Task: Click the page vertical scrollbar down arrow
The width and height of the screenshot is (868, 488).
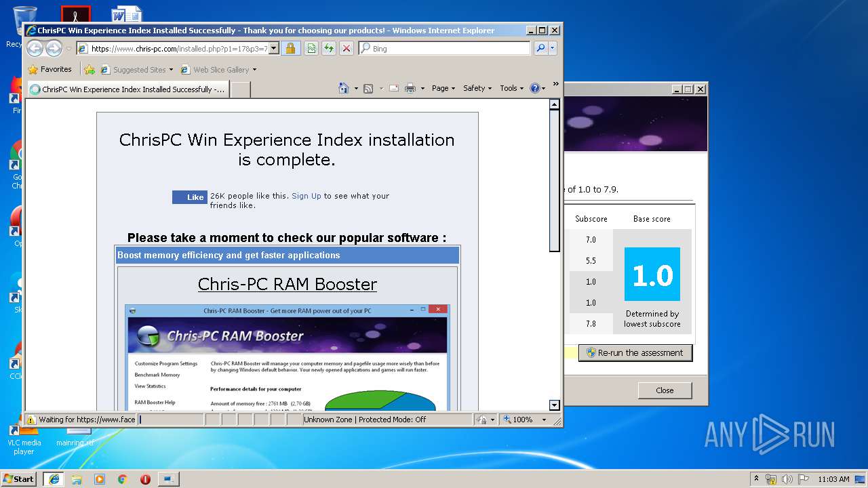Action: pyautogui.click(x=554, y=405)
